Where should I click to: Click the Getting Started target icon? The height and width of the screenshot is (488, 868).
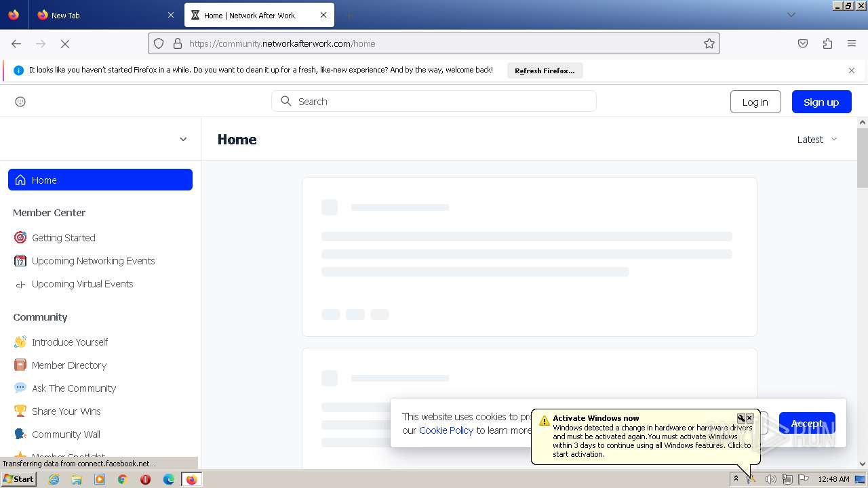pos(20,238)
